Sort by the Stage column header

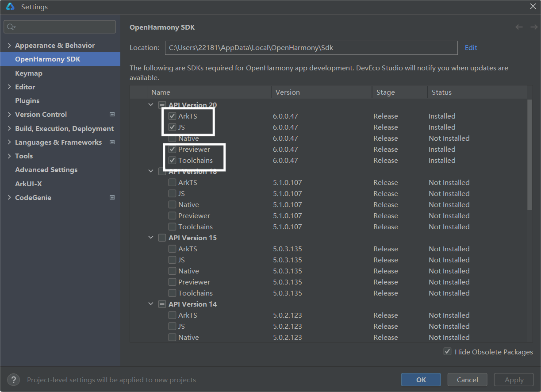tap(399, 92)
